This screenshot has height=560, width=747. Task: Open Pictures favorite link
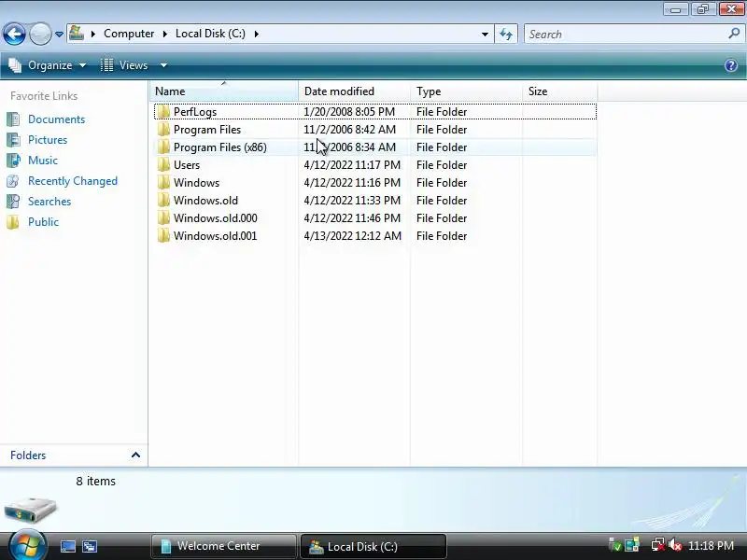[48, 140]
